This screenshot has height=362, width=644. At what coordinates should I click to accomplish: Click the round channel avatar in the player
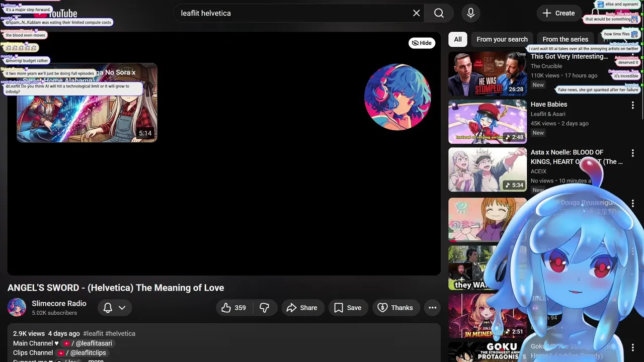pos(397,97)
